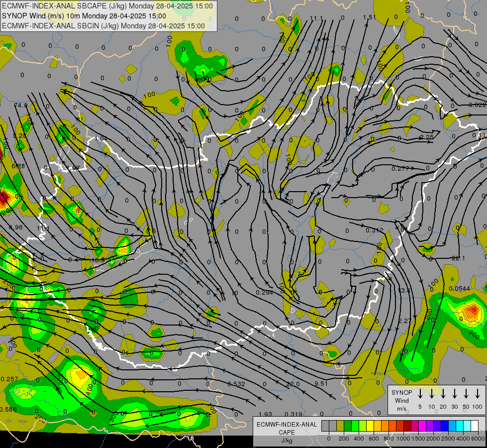Screen dimensions: 487x448
Task: Click the 0.257 value on the map
Action: pos(9,379)
